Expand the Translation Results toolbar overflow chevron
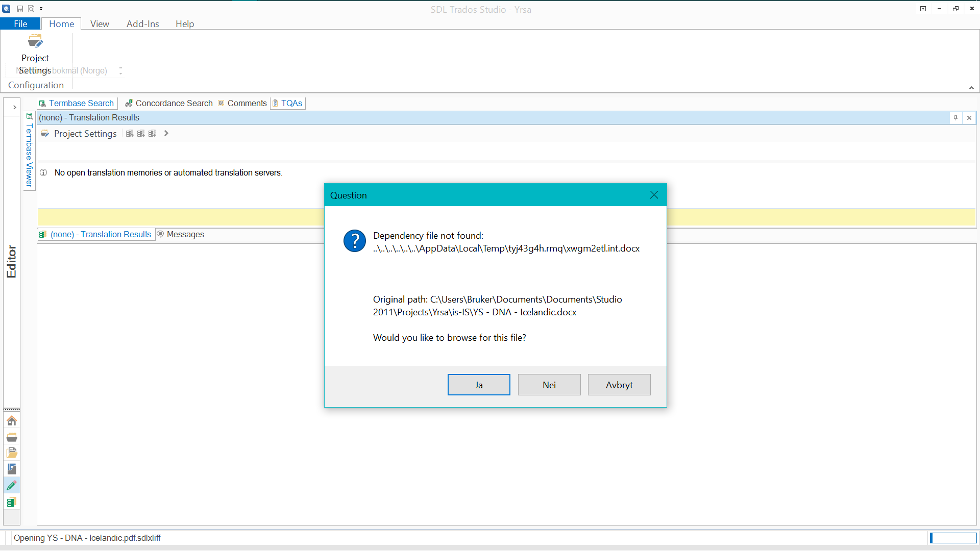 166,133
